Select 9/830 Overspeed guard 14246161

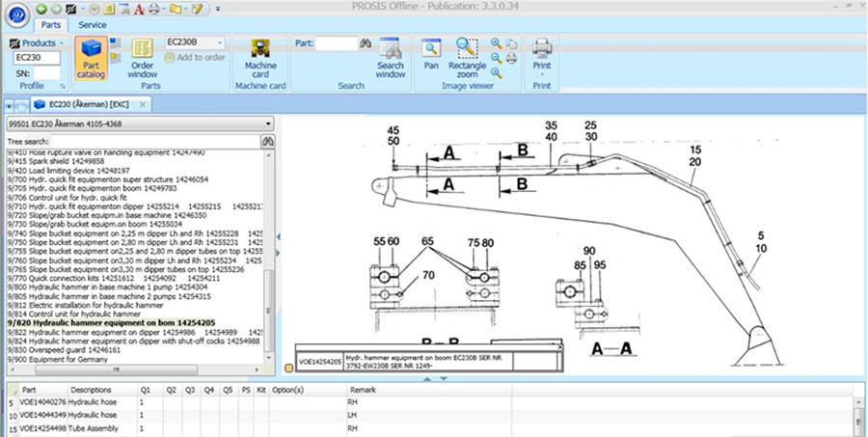coord(64,350)
